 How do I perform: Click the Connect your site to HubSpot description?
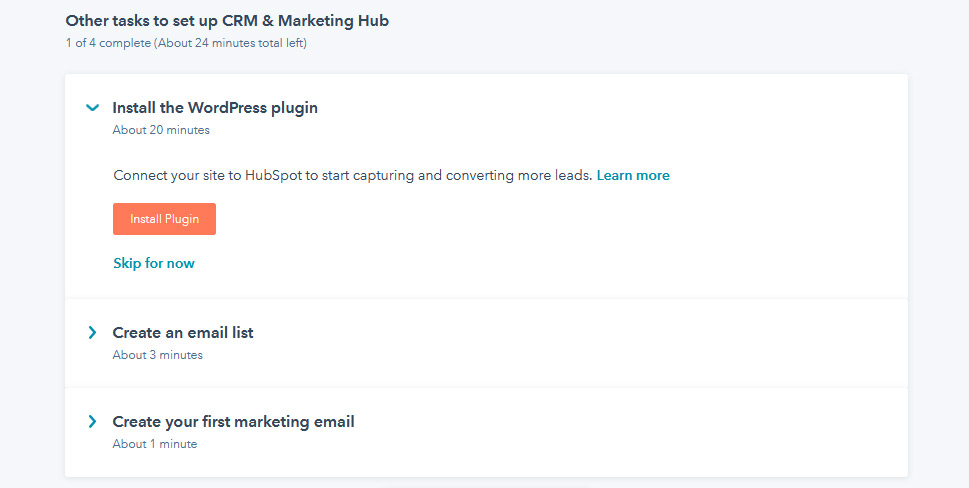click(x=353, y=175)
